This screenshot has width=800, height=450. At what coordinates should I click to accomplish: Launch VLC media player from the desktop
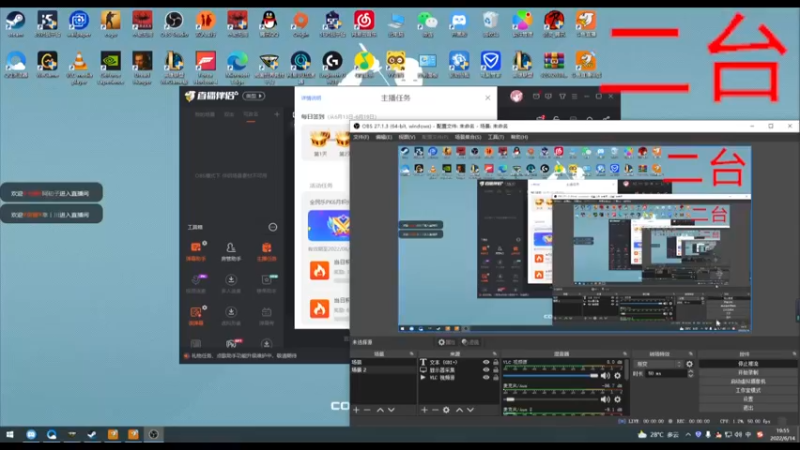point(79,67)
